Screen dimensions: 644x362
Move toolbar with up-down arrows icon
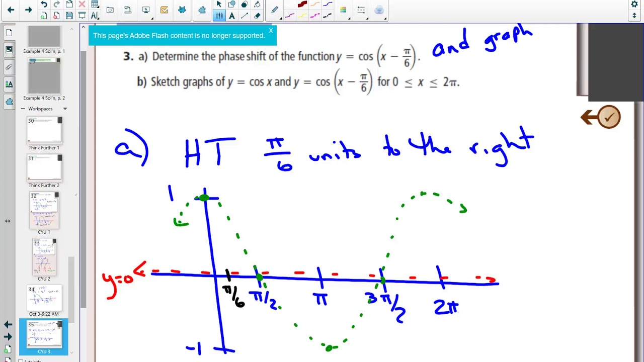634,16
